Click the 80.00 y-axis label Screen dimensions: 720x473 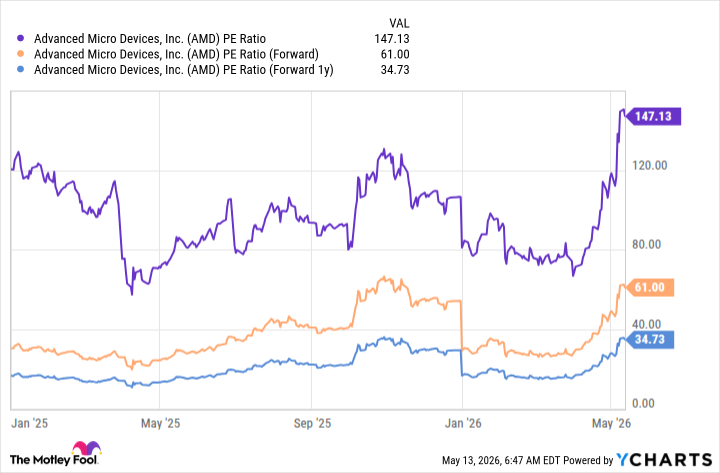coord(646,245)
